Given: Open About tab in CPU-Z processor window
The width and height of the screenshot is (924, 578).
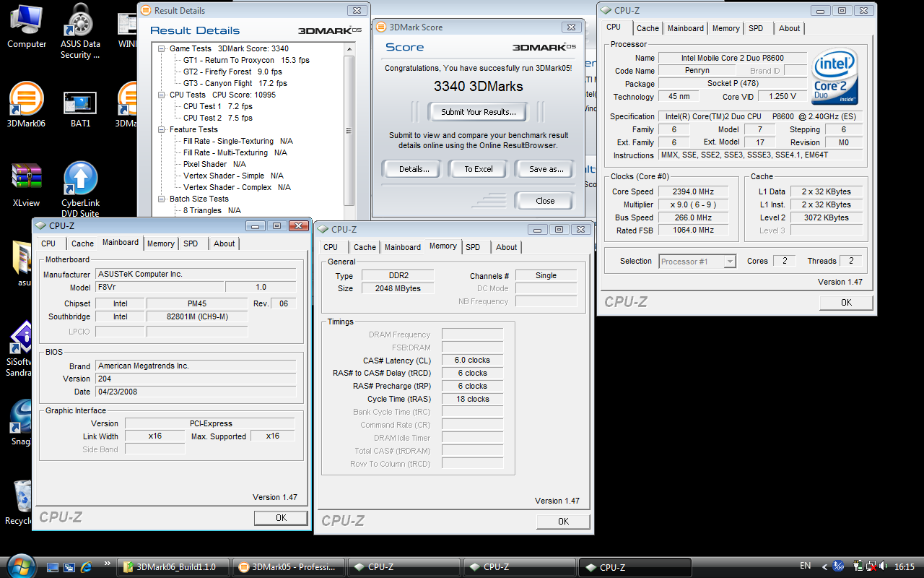Looking at the screenshot, I should (x=789, y=28).
